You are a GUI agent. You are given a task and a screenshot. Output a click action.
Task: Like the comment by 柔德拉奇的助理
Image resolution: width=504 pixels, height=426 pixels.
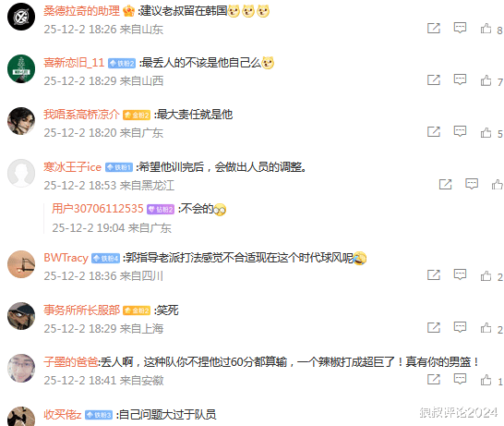(486, 29)
